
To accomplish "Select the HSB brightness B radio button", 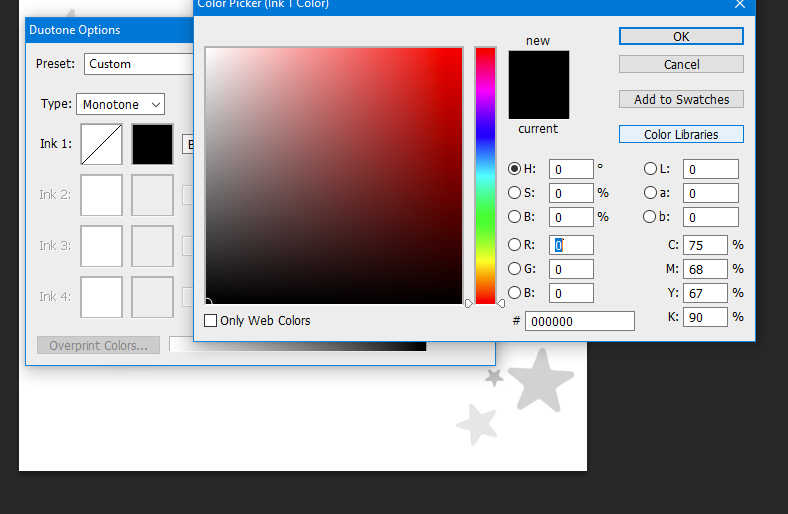I will pyautogui.click(x=514, y=217).
